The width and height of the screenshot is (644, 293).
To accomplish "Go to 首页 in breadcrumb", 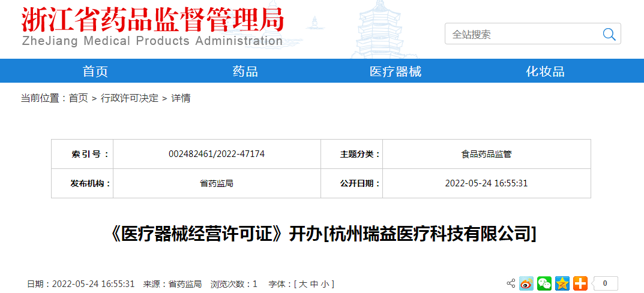I will pos(79,98).
